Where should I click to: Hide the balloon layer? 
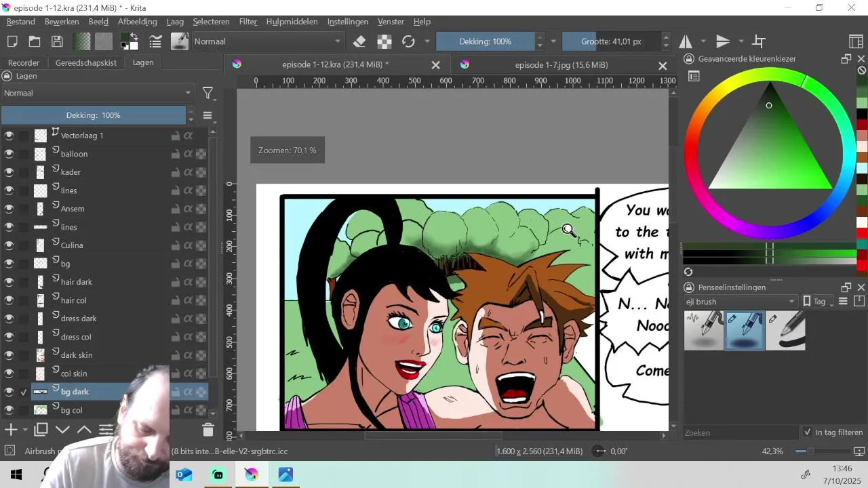pyautogui.click(x=9, y=154)
